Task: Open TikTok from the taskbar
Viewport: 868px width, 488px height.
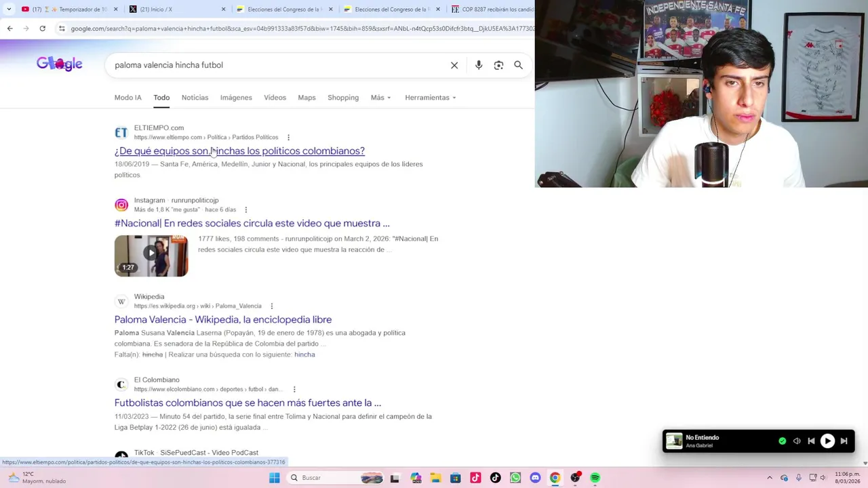Action: [496, 478]
